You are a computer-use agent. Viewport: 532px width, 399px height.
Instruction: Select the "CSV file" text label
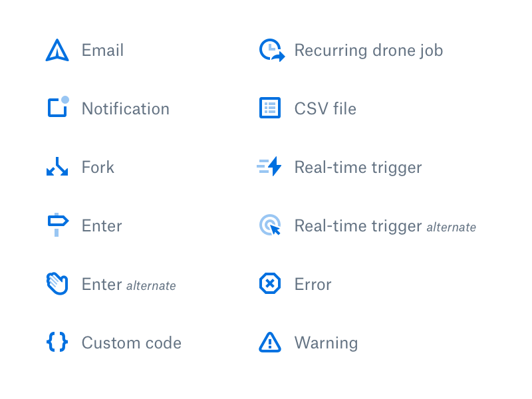point(325,109)
